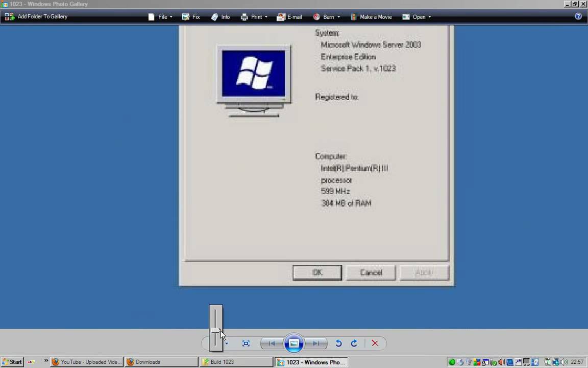Image resolution: width=588 pixels, height=368 pixels.
Task: Switch to Downloads taskbar window
Action: tap(162, 362)
